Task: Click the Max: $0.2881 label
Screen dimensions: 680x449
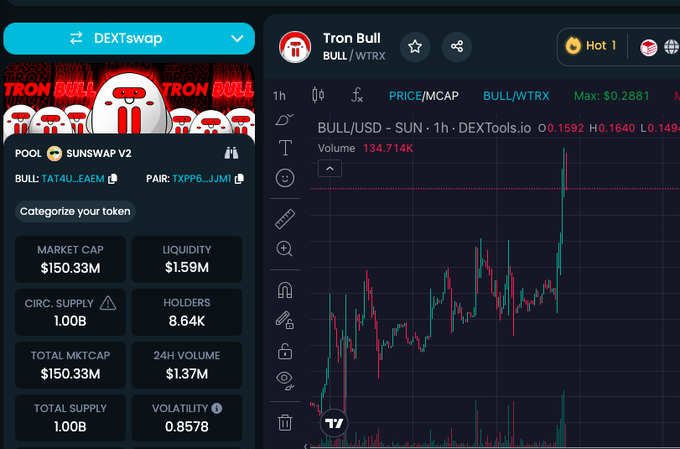Action: click(611, 95)
